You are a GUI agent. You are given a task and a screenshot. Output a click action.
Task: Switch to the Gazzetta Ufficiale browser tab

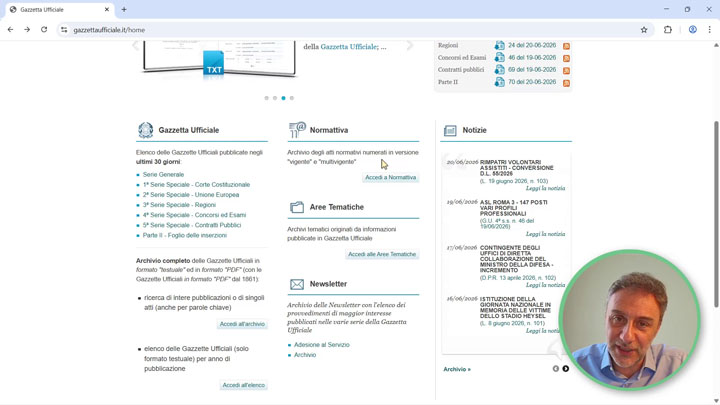[60, 9]
